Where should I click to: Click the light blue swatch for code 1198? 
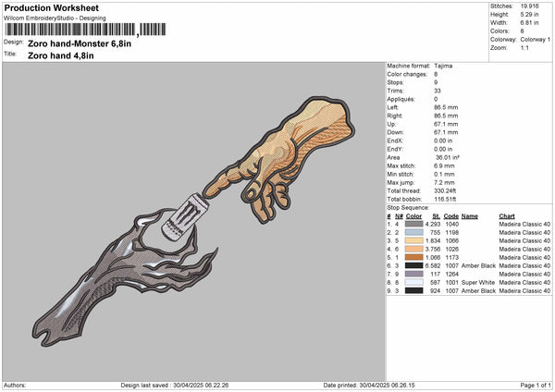(x=413, y=232)
